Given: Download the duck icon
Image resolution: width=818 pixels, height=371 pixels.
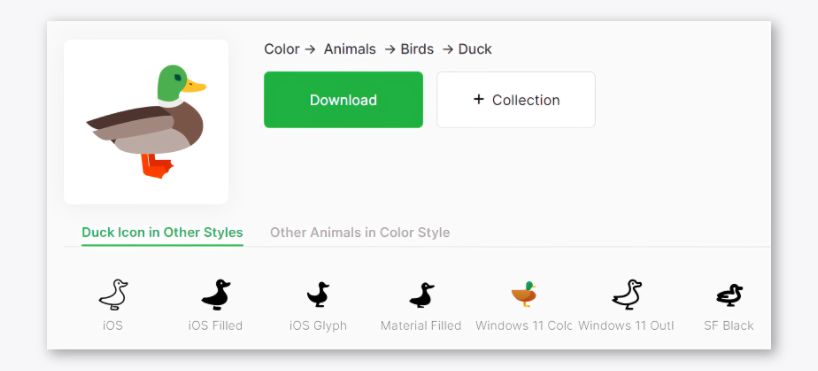Looking at the screenshot, I should [343, 100].
